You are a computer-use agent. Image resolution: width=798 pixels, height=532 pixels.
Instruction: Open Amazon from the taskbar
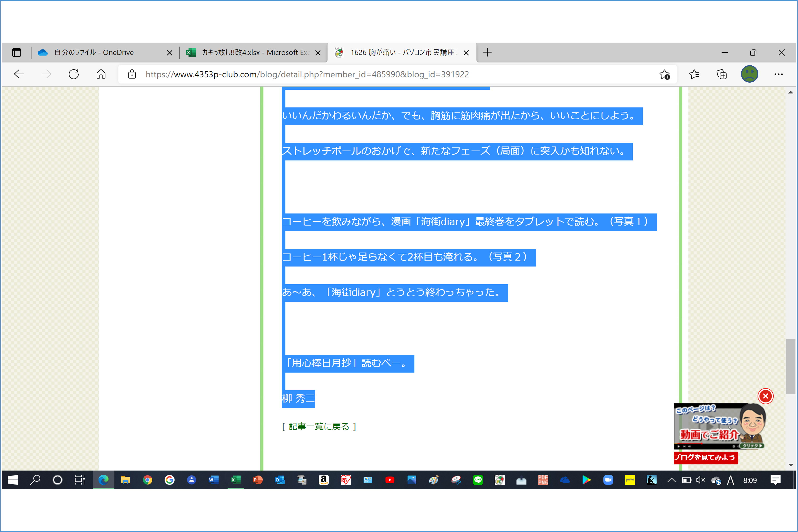pos(324,480)
